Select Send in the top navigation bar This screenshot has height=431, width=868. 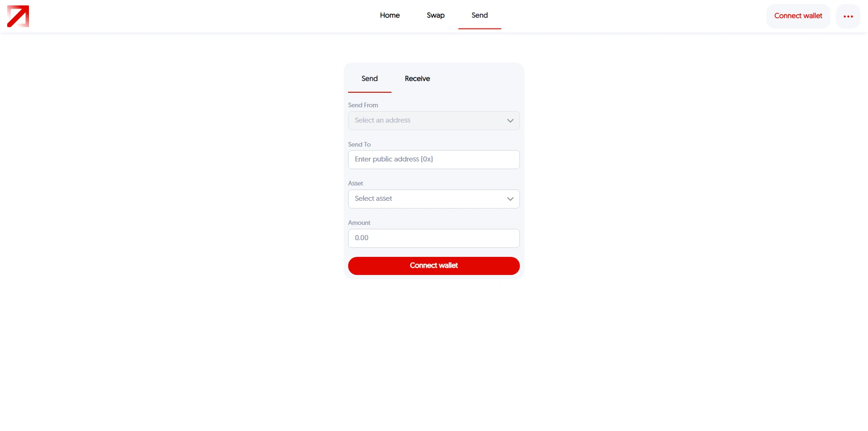pyautogui.click(x=479, y=15)
